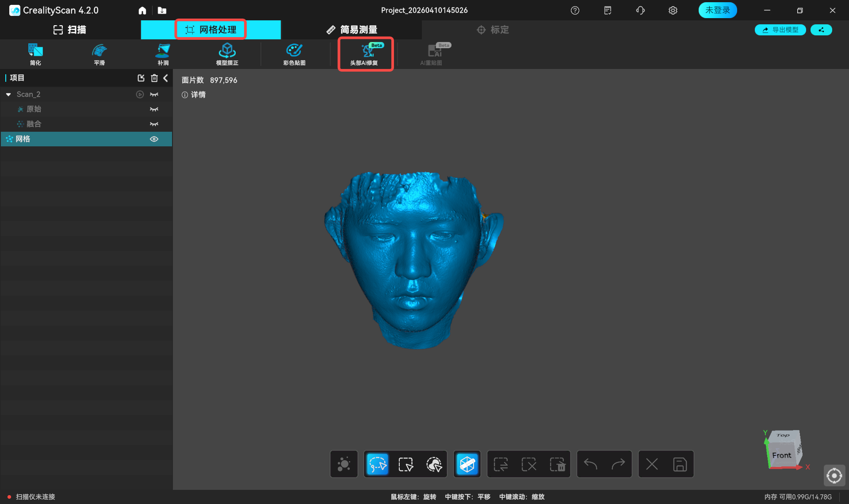Click the 导出模型 export button
The height and width of the screenshot is (504, 849).
point(780,30)
